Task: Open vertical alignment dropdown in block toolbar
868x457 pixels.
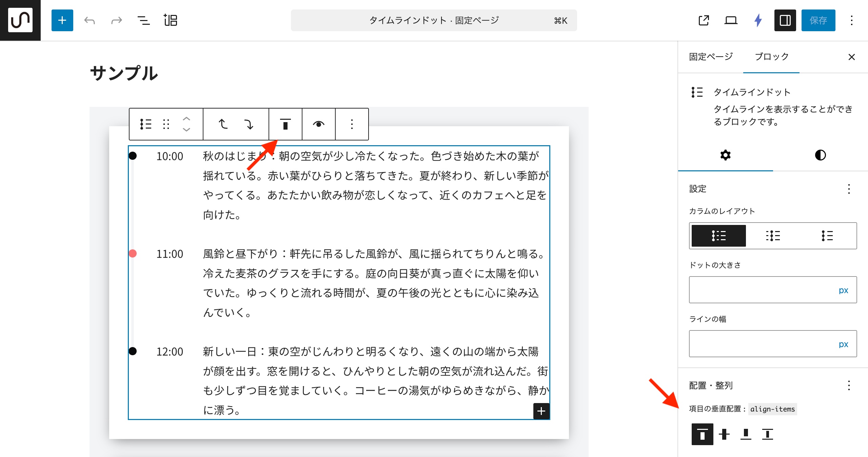Action: pyautogui.click(x=285, y=124)
